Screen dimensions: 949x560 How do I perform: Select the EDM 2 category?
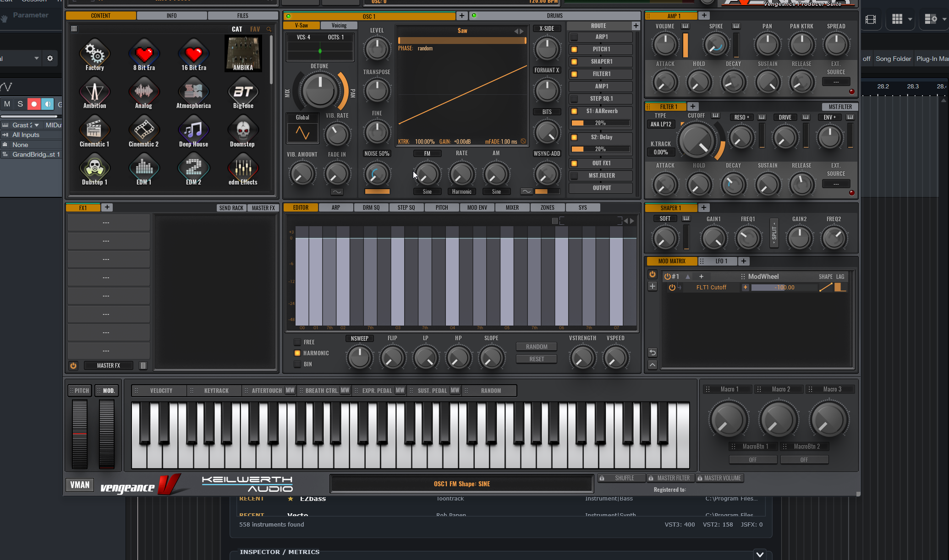193,169
